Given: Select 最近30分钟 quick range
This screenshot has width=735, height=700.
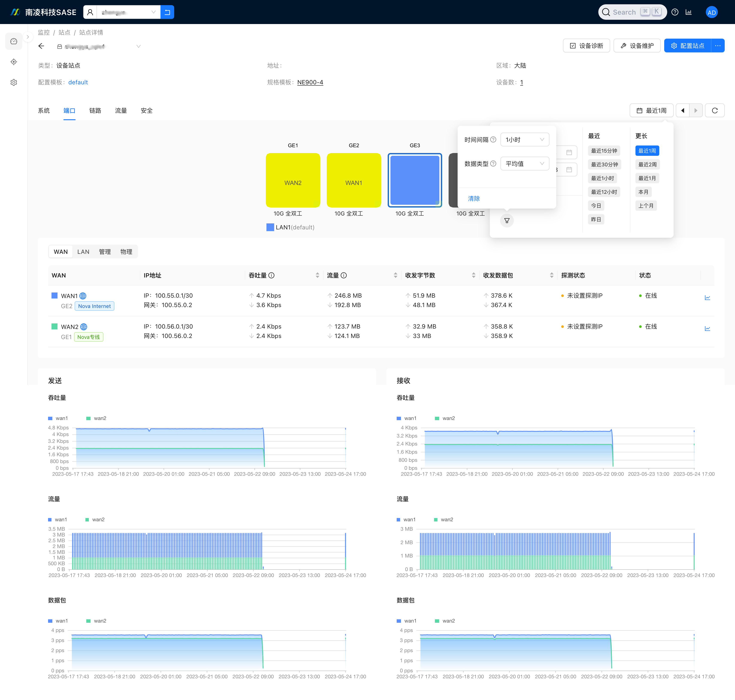Looking at the screenshot, I should pyautogui.click(x=604, y=165).
